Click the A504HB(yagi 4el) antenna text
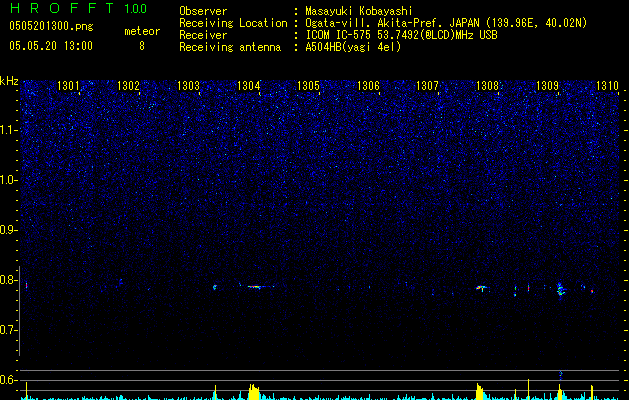 pos(353,47)
